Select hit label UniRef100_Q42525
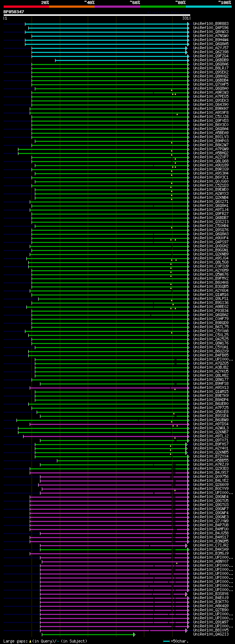Viewport: 235px width, 644px height. (x=211, y=339)
